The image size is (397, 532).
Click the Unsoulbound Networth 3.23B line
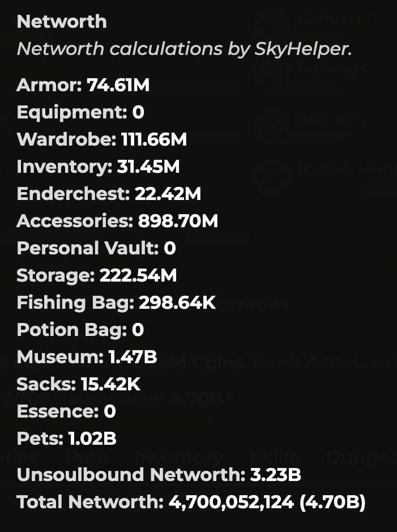(159, 474)
